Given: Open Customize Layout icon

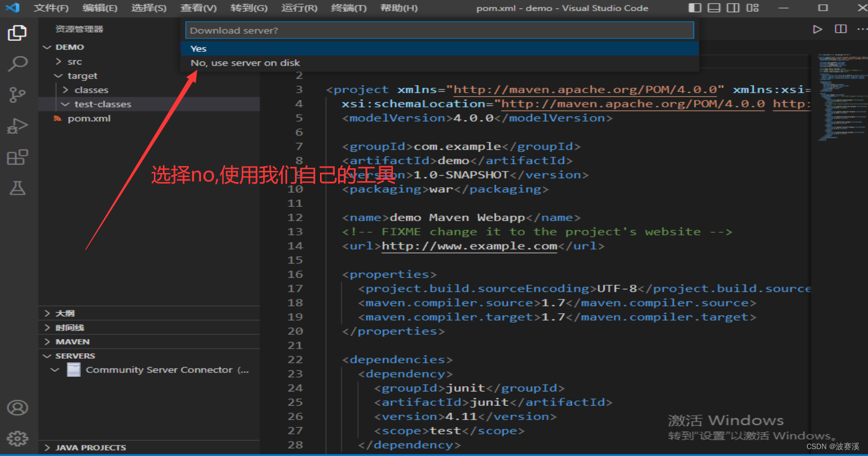Looking at the screenshot, I should [x=752, y=8].
